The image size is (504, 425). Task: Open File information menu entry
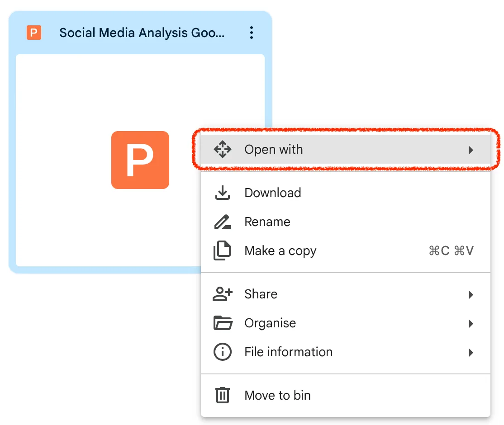click(x=346, y=352)
